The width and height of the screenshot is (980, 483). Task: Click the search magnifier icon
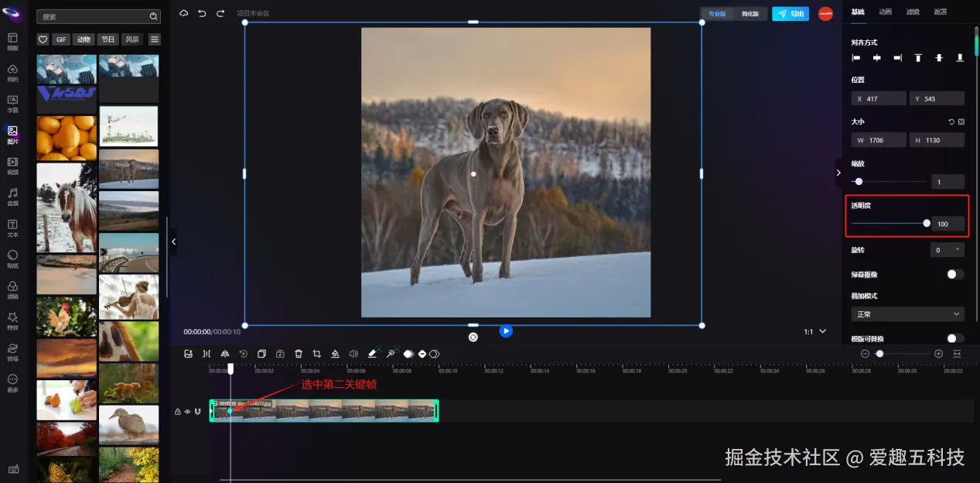click(153, 16)
